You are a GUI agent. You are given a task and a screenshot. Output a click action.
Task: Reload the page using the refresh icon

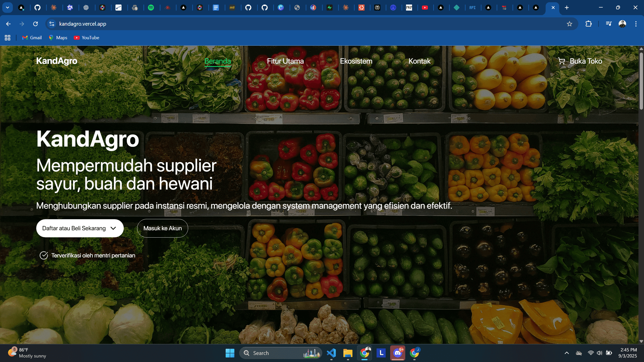[35, 24]
